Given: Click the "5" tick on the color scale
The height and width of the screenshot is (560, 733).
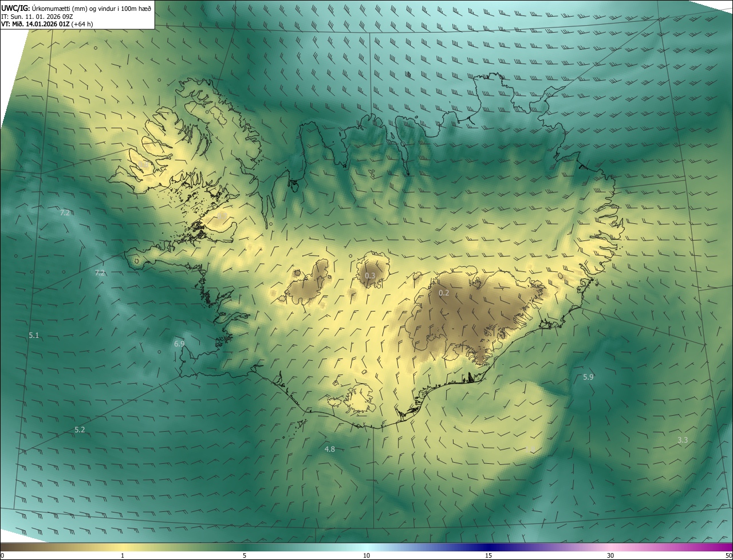Looking at the screenshot, I should click(245, 555).
